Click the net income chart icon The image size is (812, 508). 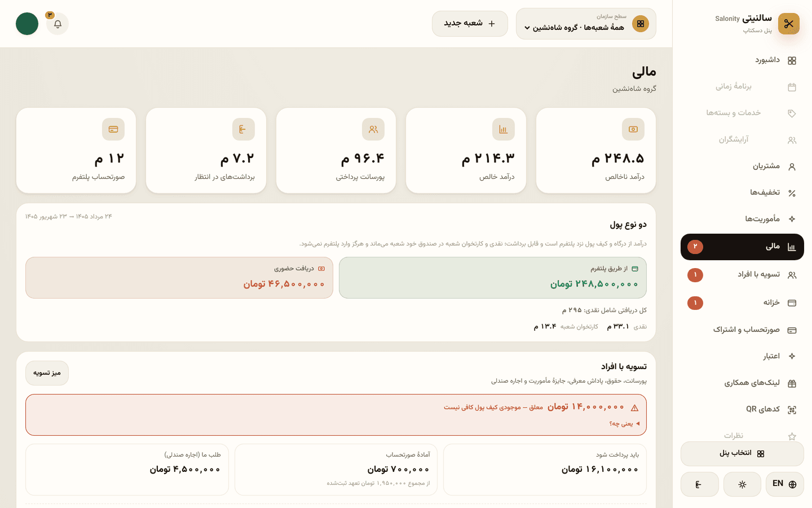coord(503,129)
